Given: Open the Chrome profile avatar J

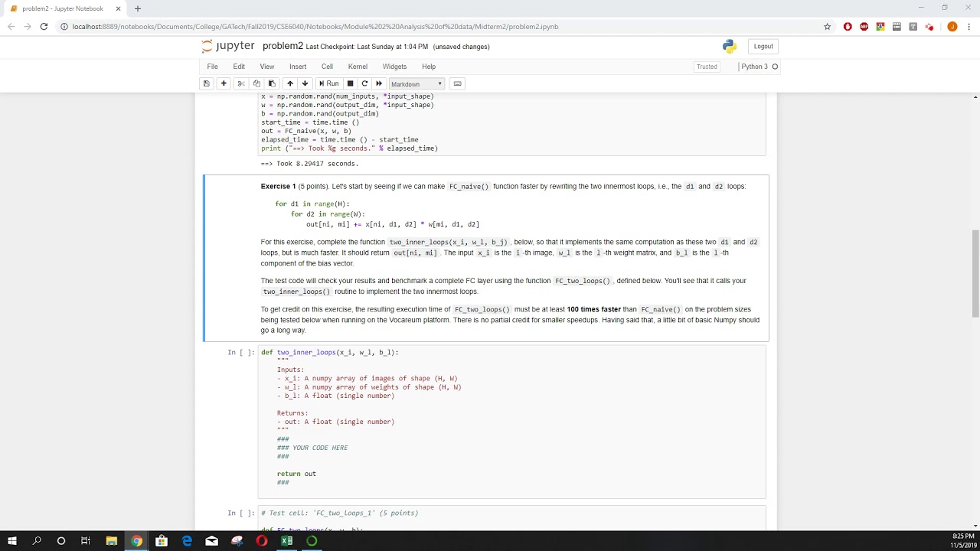Looking at the screenshot, I should point(952,26).
